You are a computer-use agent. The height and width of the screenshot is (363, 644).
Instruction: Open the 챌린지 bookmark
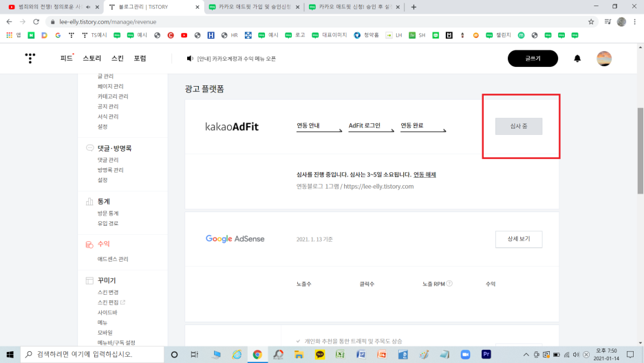(x=498, y=35)
